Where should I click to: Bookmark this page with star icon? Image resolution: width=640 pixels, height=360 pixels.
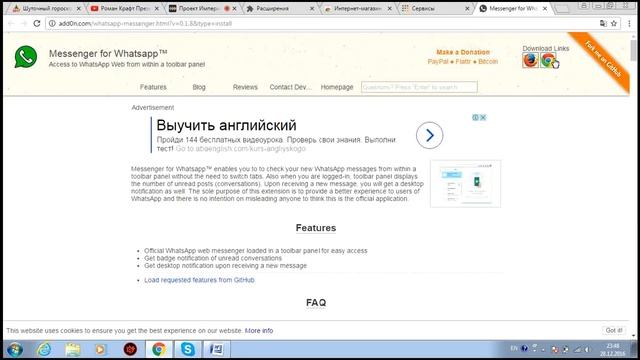pyautogui.click(x=613, y=23)
